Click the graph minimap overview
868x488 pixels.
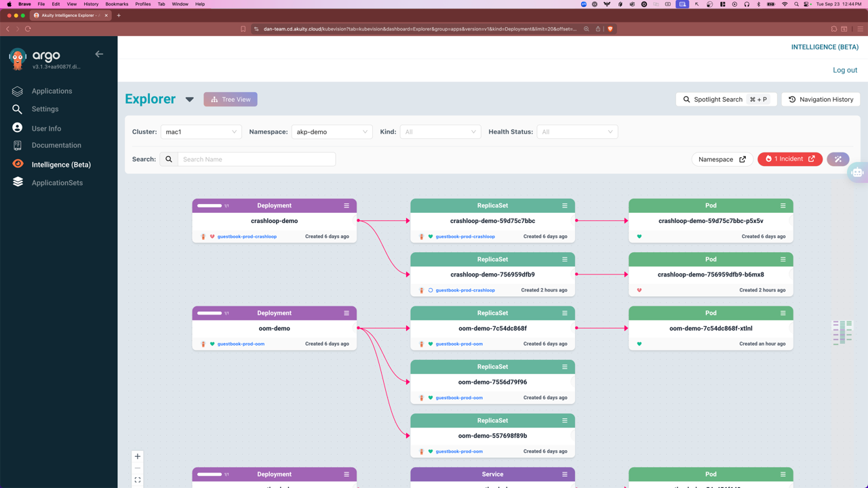click(842, 332)
